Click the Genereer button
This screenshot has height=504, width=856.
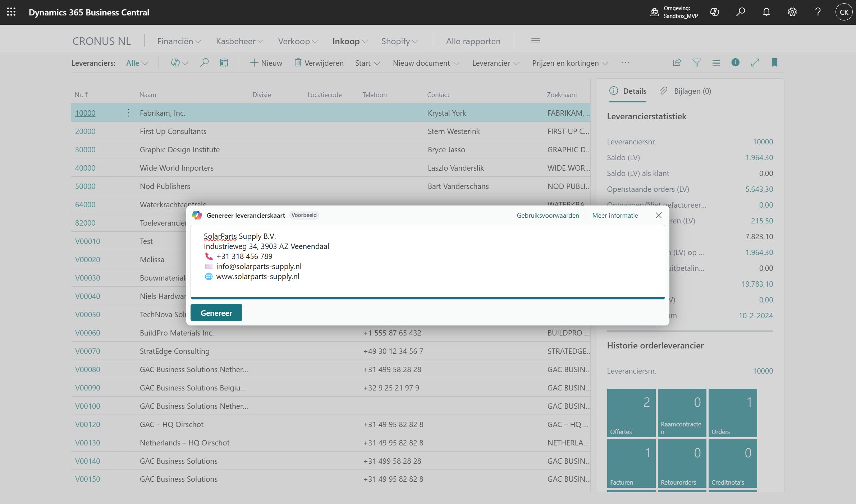216,313
